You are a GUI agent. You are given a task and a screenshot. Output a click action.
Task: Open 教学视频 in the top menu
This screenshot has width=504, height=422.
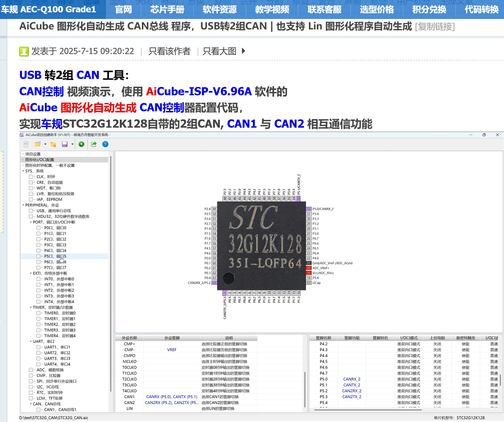click(x=272, y=9)
